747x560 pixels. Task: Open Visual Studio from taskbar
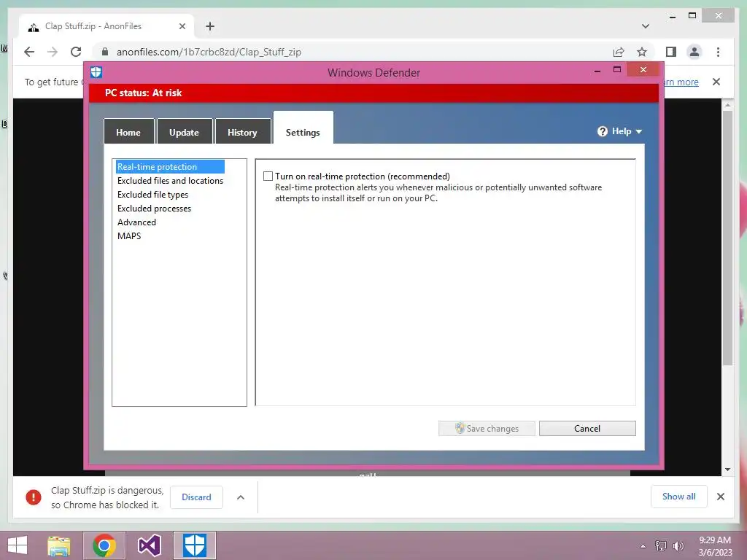[x=149, y=545]
